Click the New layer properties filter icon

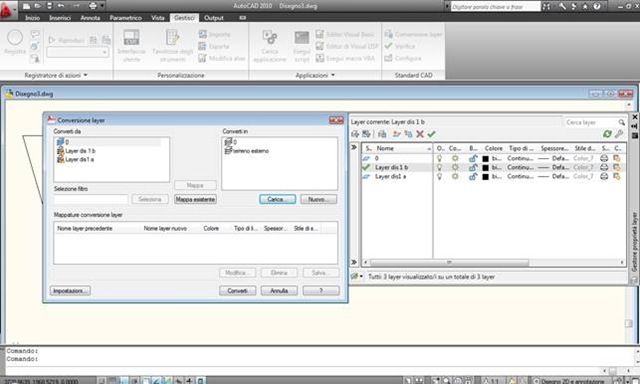pos(355,134)
